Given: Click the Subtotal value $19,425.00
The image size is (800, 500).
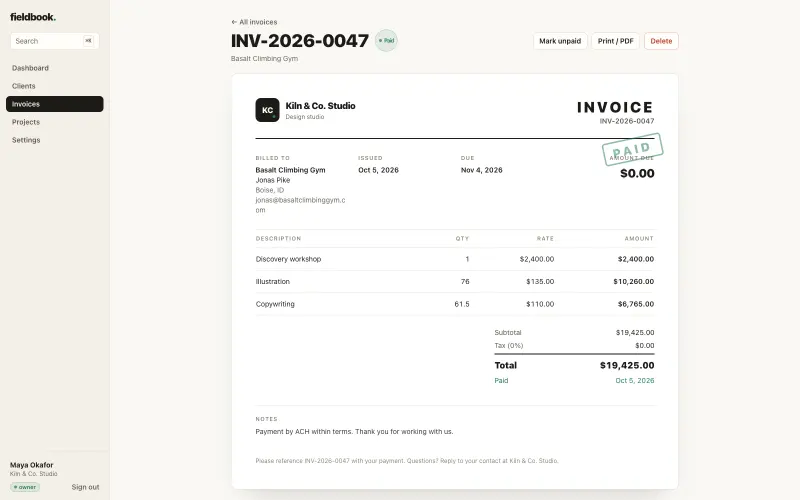Looking at the screenshot, I should coord(635,333).
